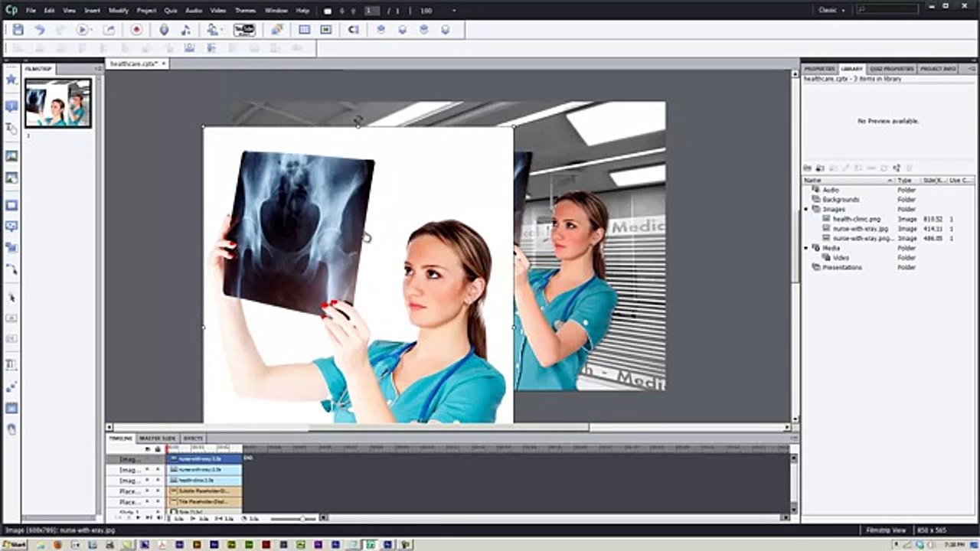Open the zoom percentage dropdown arrow

click(x=454, y=11)
